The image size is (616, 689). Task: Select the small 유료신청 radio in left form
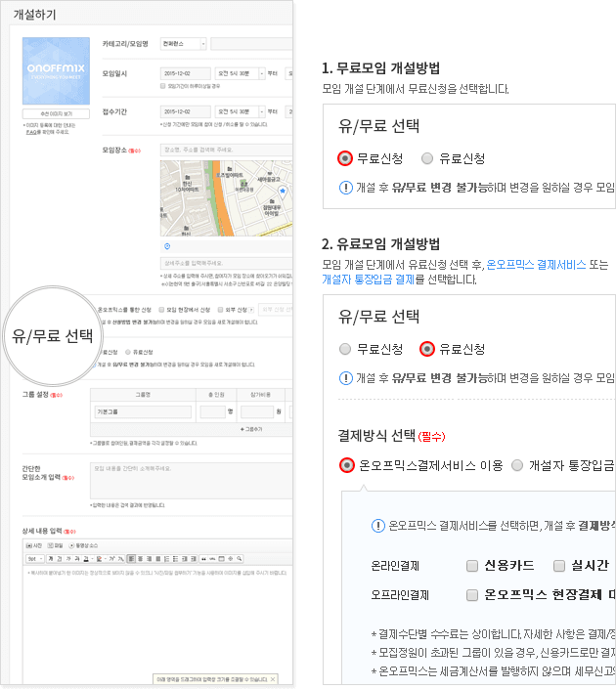point(128,352)
